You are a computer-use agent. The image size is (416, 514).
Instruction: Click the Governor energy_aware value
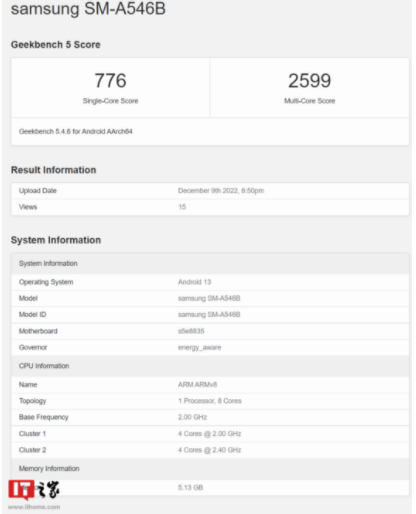pyautogui.click(x=200, y=348)
